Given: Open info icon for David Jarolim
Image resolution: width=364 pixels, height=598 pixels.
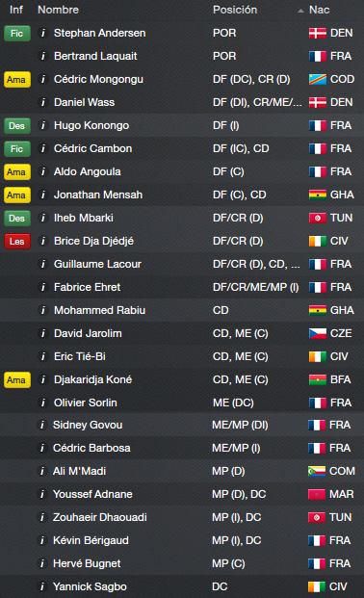Looking at the screenshot, I should (43, 334).
